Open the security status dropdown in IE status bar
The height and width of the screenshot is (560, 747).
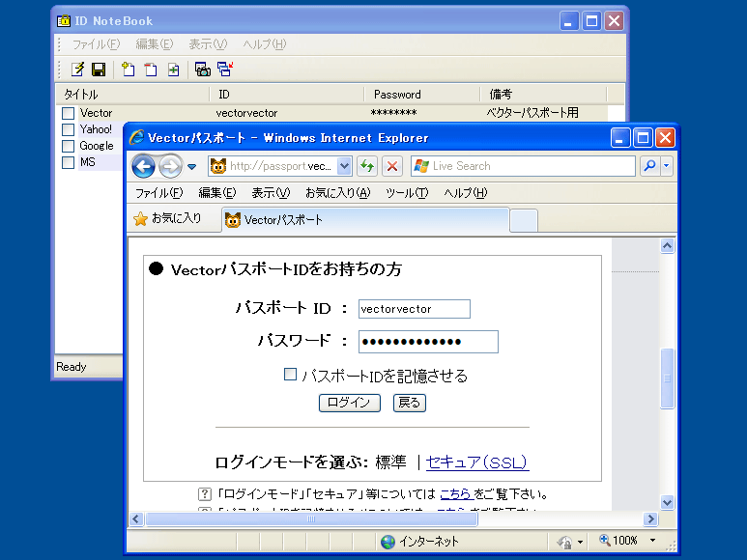coord(580,542)
